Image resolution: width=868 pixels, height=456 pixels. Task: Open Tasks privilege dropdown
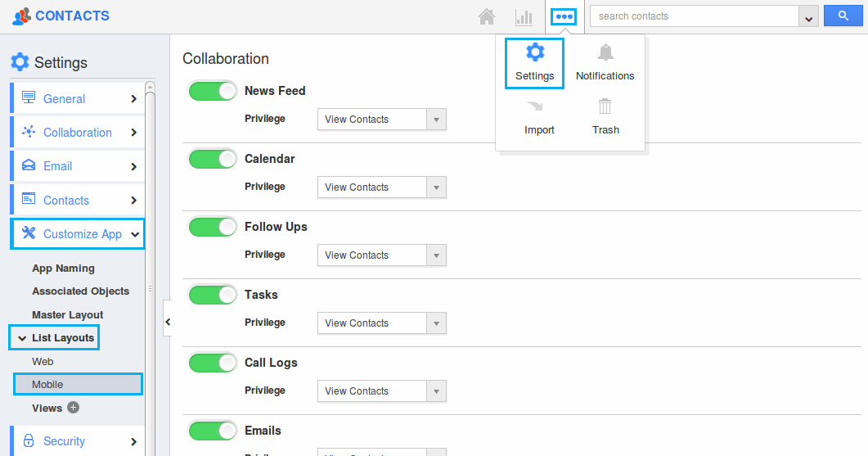click(382, 323)
